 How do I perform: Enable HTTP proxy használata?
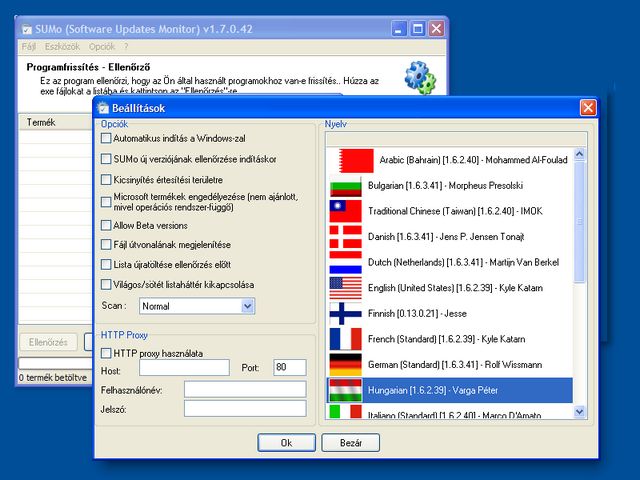coord(106,353)
